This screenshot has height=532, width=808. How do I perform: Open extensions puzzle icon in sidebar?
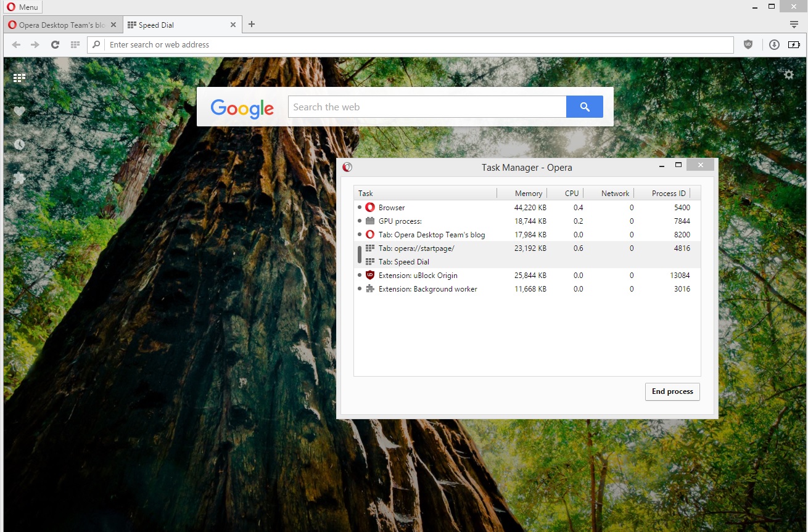(x=19, y=178)
